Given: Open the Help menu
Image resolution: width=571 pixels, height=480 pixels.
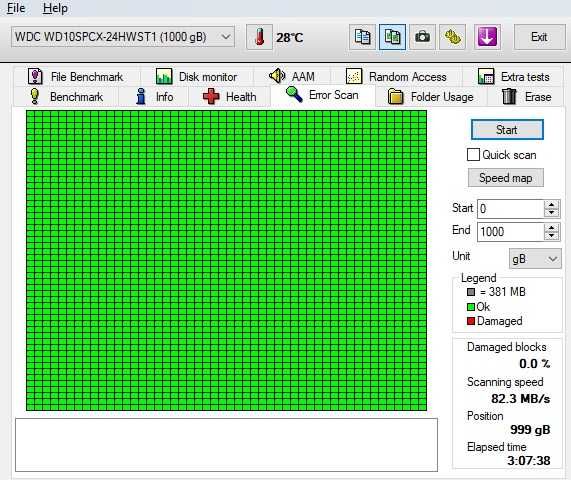Looking at the screenshot, I should click(55, 8).
